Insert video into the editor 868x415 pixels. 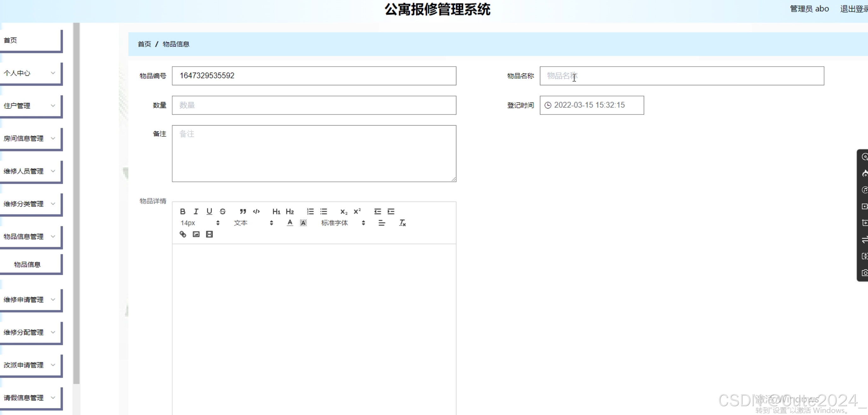click(x=209, y=234)
